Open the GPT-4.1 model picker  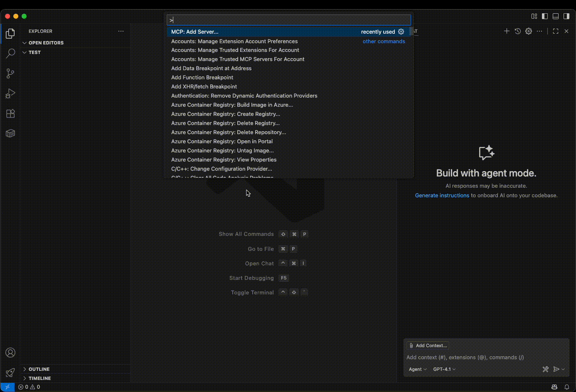[444, 369]
